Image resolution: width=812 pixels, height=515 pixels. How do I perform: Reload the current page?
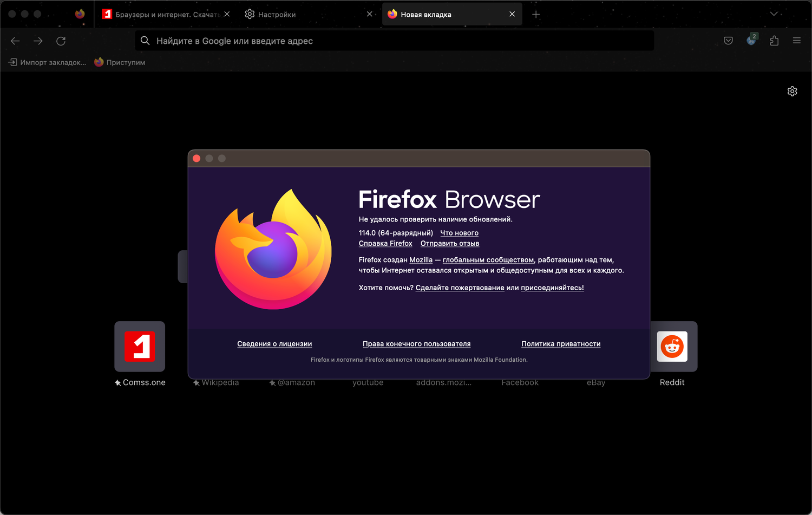point(61,41)
